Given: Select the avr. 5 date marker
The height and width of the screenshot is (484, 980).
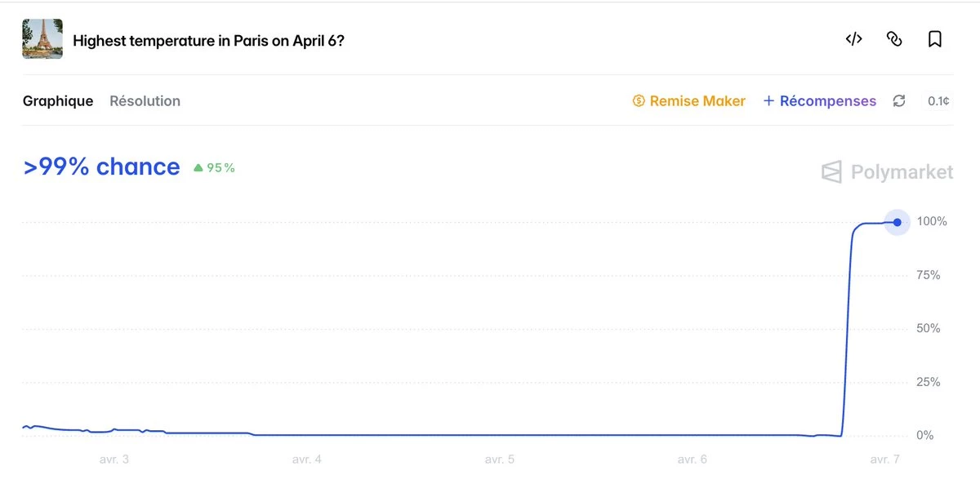Looking at the screenshot, I should (499, 460).
